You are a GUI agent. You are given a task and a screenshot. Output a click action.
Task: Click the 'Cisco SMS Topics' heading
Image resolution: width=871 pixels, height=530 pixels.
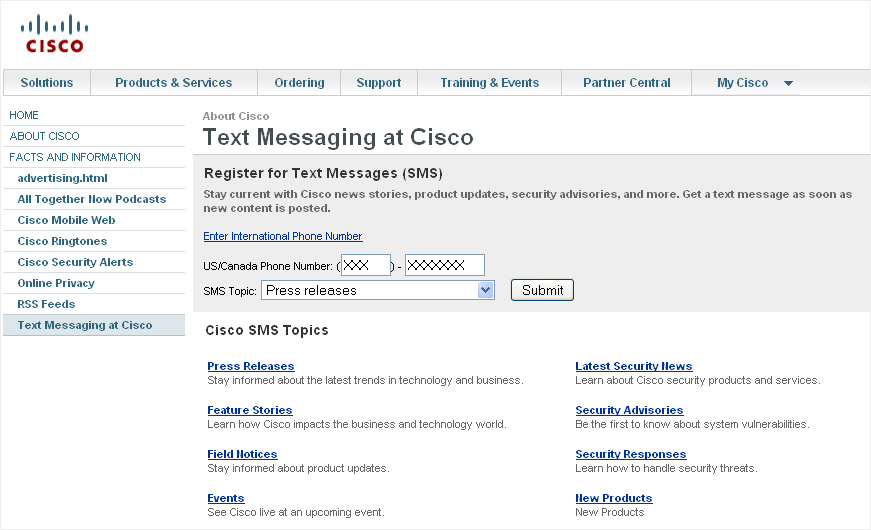coord(267,330)
